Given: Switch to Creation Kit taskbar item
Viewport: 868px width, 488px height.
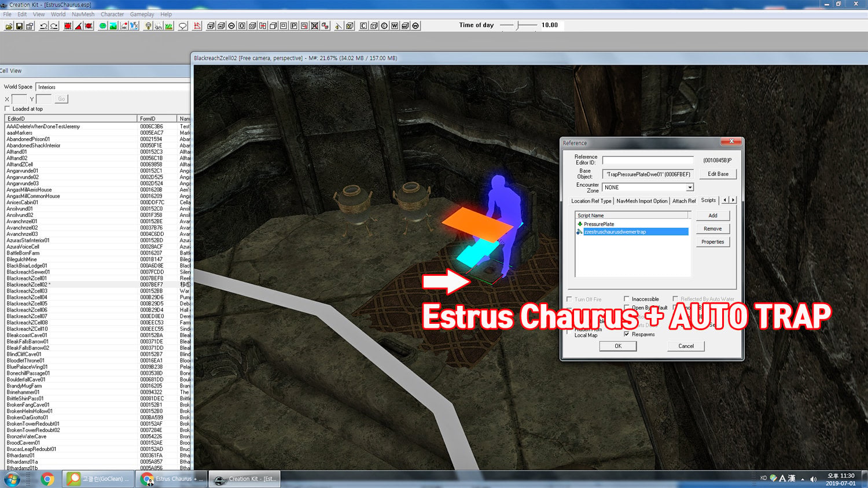Looking at the screenshot, I should [x=244, y=479].
